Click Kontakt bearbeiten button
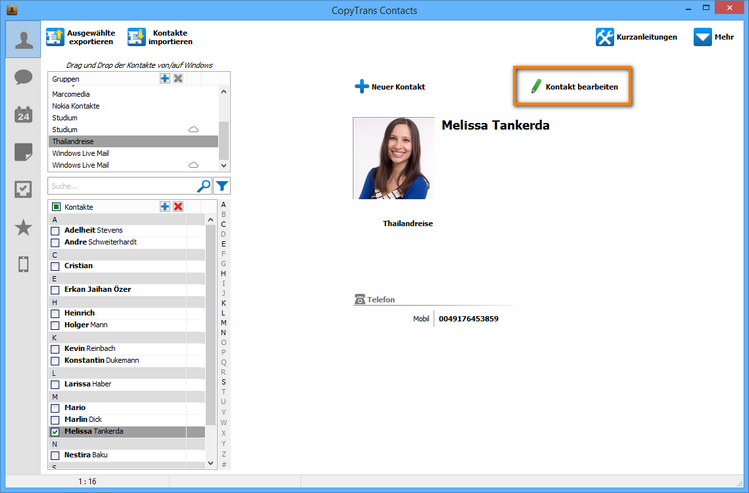Image resolution: width=749 pixels, height=493 pixels. pyautogui.click(x=572, y=86)
